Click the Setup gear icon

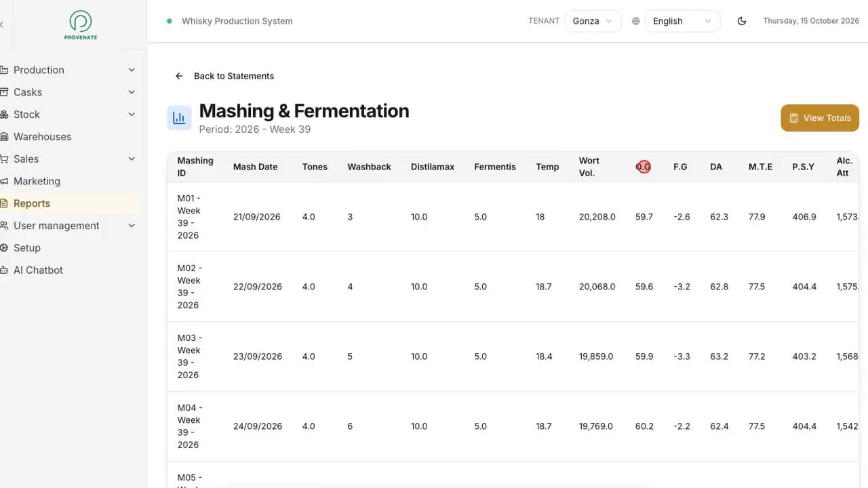(x=3, y=248)
